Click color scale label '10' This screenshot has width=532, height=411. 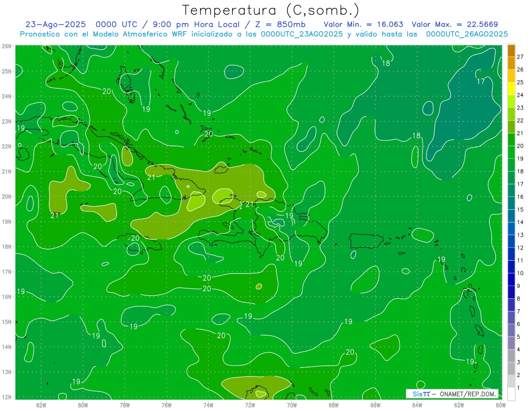pos(520,273)
